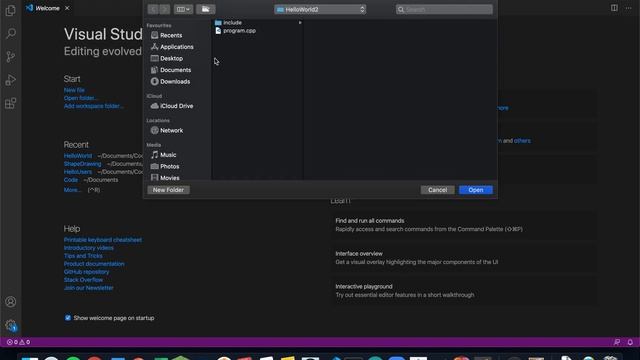Select Desktop in the sidebar

tap(171, 58)
